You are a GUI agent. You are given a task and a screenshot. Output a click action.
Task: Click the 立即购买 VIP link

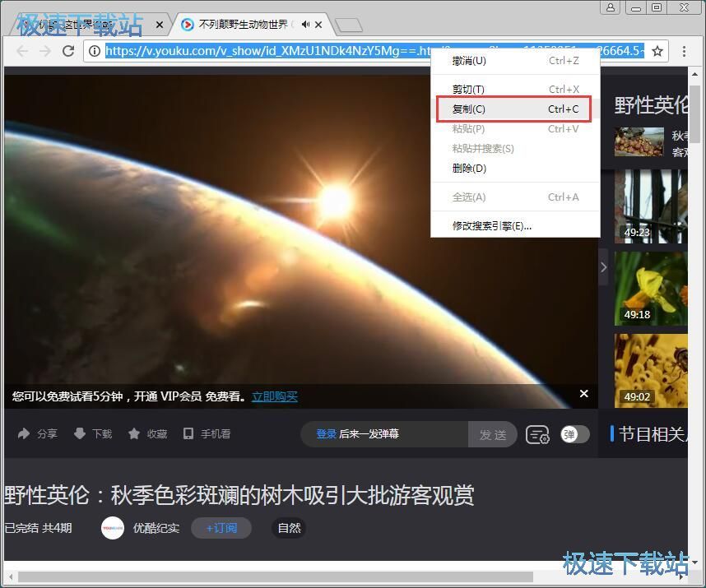tap(275, 396)
